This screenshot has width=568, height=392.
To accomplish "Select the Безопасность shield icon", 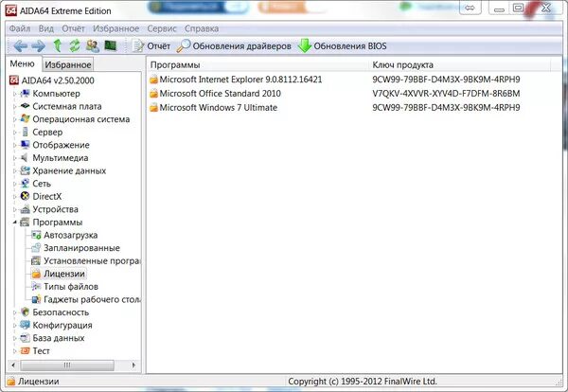I will pos(25,312).
